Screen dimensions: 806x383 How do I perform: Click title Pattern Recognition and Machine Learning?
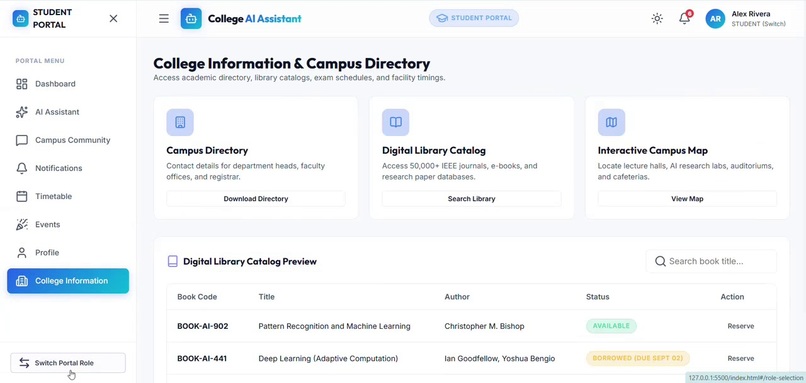click(334, 326)
